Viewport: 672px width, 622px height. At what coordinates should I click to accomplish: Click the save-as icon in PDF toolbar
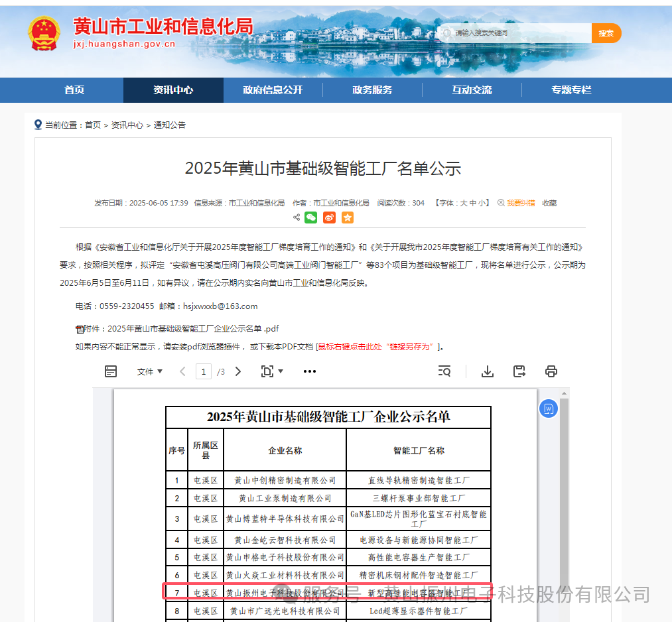click(519, 371)
